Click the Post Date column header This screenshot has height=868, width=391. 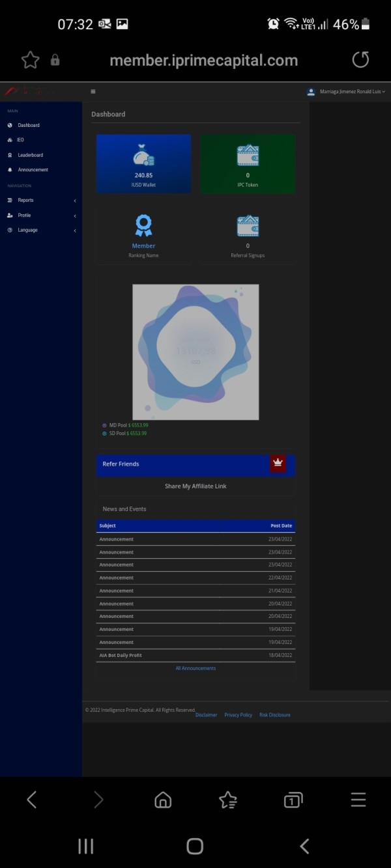[282, 525]
